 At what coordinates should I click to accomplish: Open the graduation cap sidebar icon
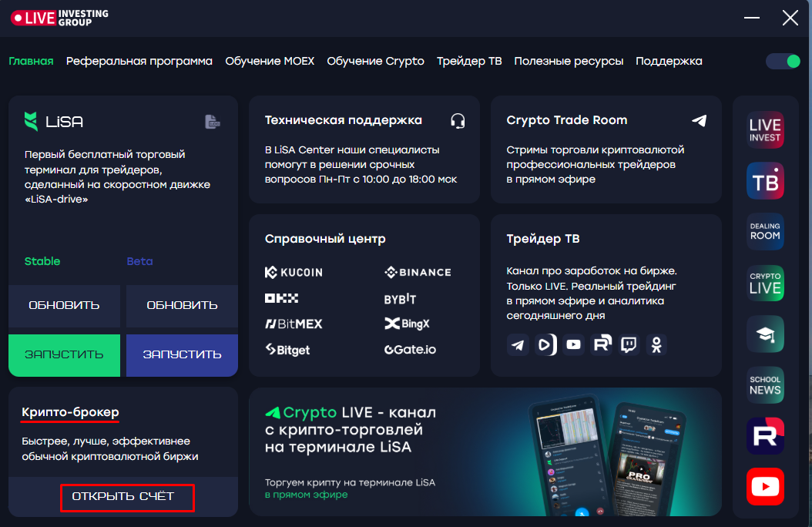765,334
